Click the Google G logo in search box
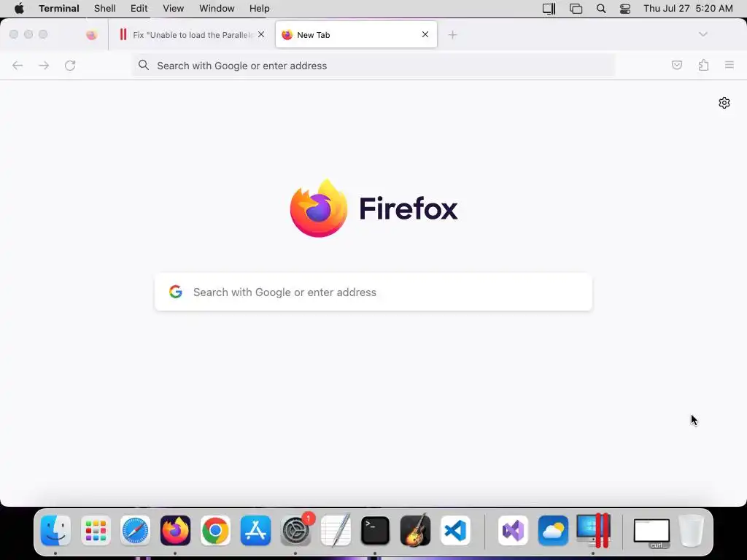This screenshot has height=560, width=747. click(x=176, y=292)
